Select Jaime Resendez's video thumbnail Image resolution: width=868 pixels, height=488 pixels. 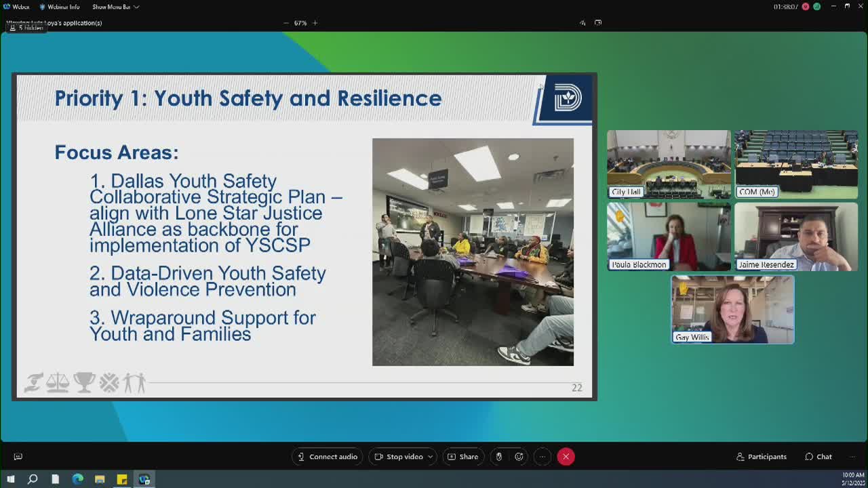click(x=796, y=237)
